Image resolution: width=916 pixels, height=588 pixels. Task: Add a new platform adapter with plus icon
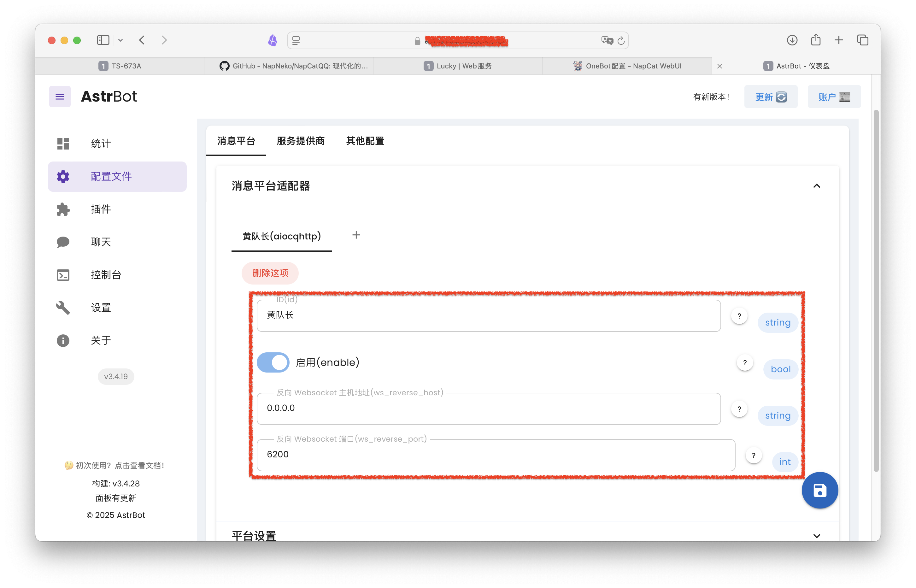point(356,235)
